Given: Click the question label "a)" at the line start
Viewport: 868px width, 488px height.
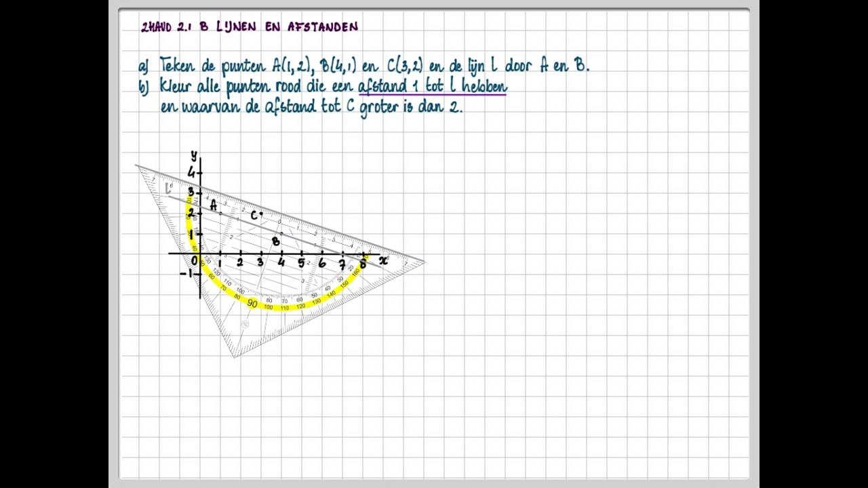Looking at the screenshot, I should (x=143, y=66).
